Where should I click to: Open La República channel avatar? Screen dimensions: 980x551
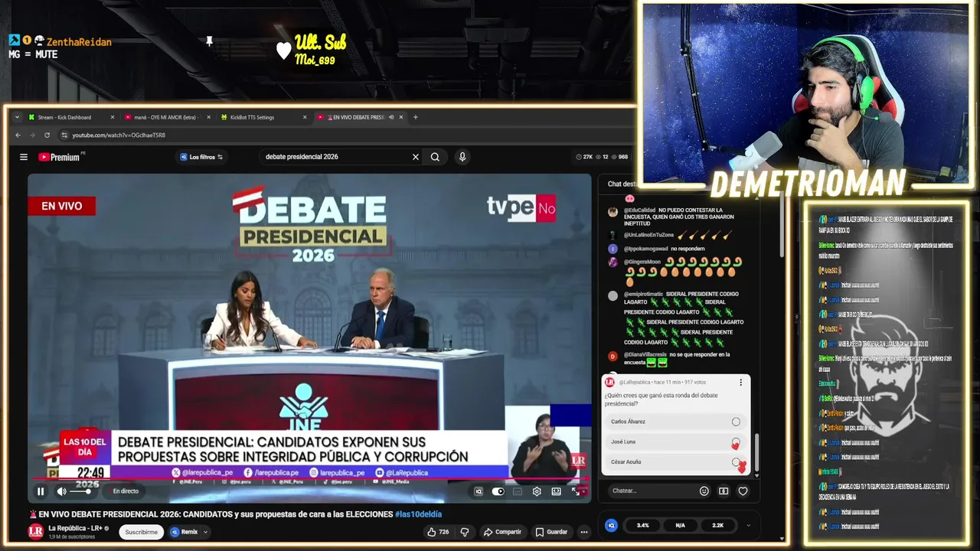click(x=35, y=531)
